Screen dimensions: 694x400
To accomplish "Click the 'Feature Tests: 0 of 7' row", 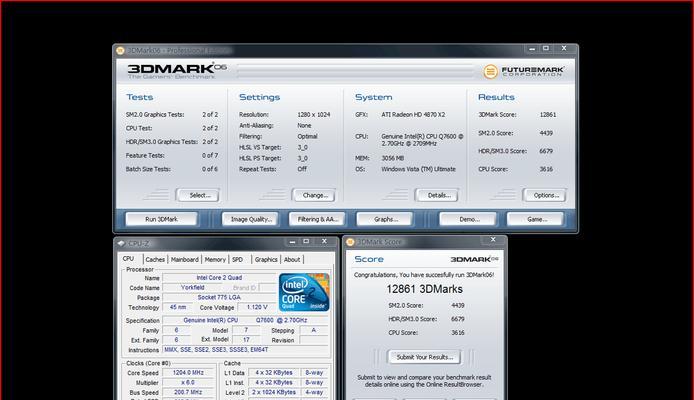I will point(172,155).
